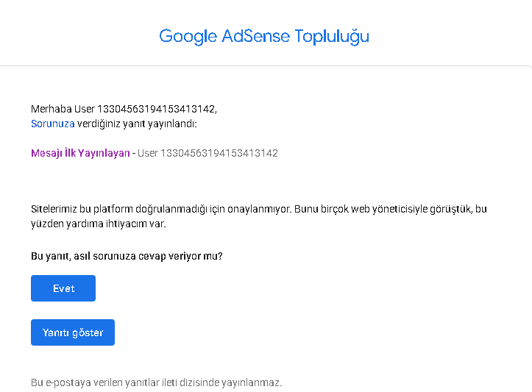This screenshot has width=532, height=392.
Task: Click the Merhaba User greeting line
Action: tap(124, 109)
